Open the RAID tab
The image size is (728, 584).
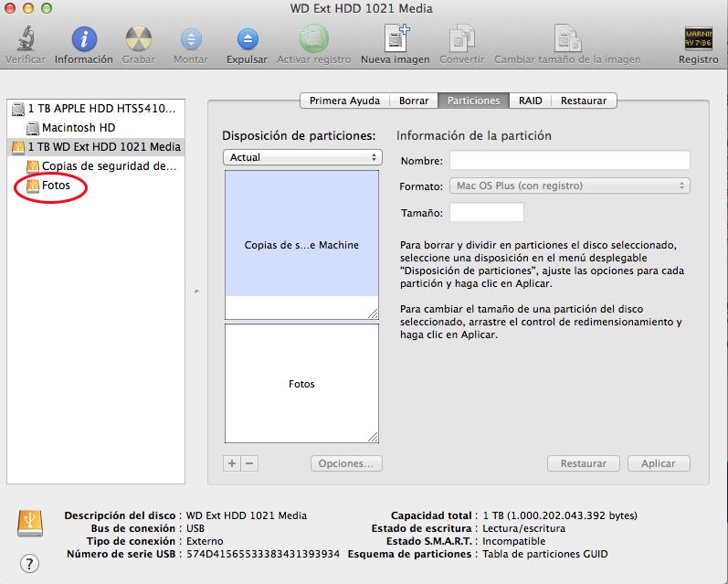tap(531, 101)
